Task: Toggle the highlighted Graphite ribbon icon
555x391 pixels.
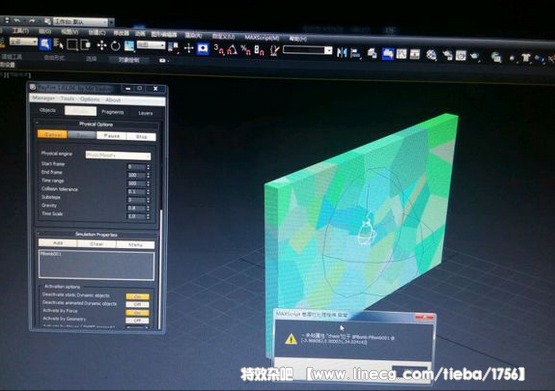Action: [x=388, y=54]
